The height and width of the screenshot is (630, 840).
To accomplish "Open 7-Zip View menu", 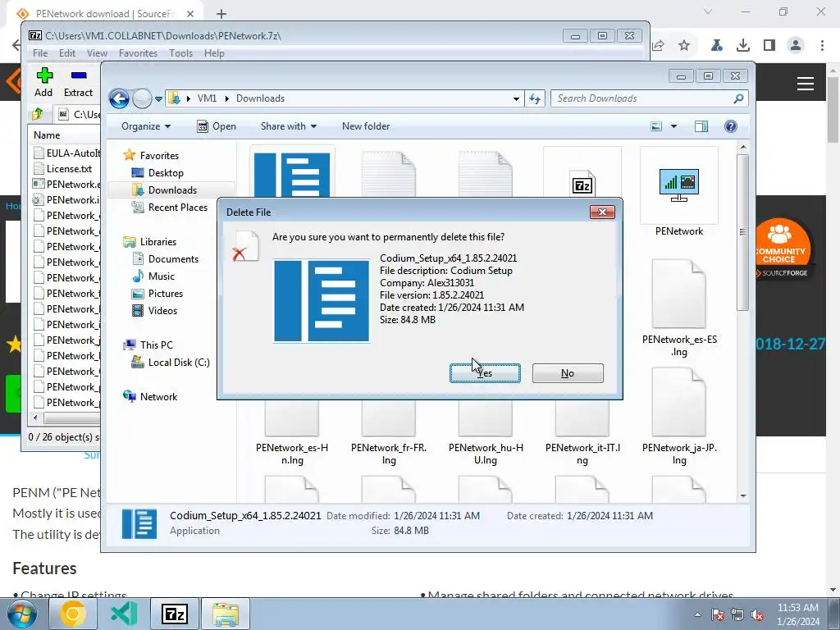I will 97,53.
